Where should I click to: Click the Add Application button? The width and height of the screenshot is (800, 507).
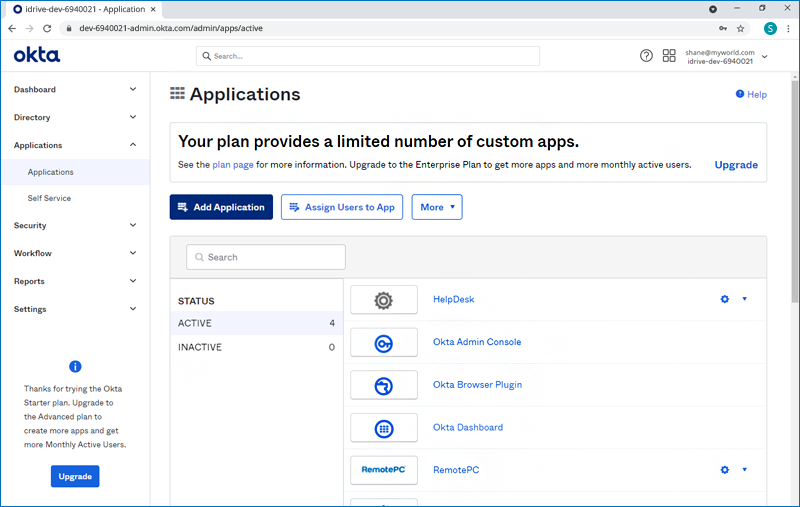pos(221,207)
